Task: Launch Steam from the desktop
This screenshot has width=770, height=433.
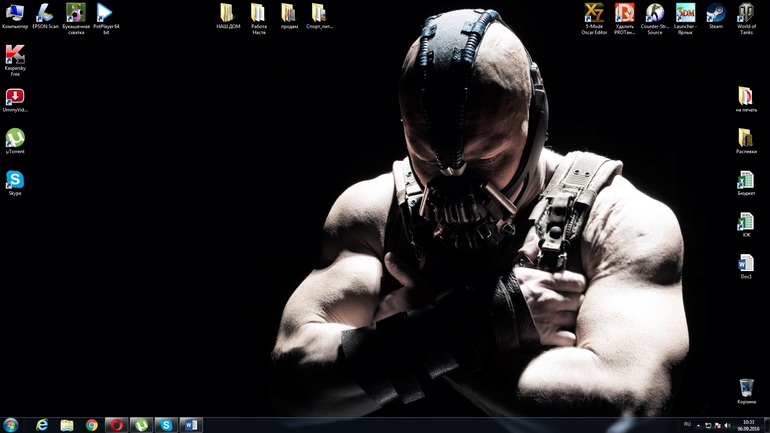Action: [x=716, y=13]
